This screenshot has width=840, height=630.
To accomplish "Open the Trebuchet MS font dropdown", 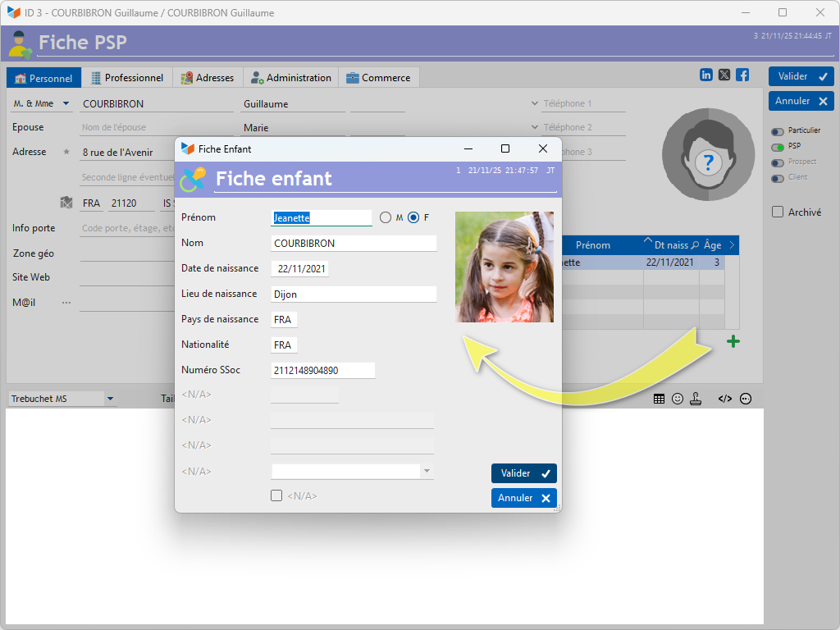I will pos(110,399).
